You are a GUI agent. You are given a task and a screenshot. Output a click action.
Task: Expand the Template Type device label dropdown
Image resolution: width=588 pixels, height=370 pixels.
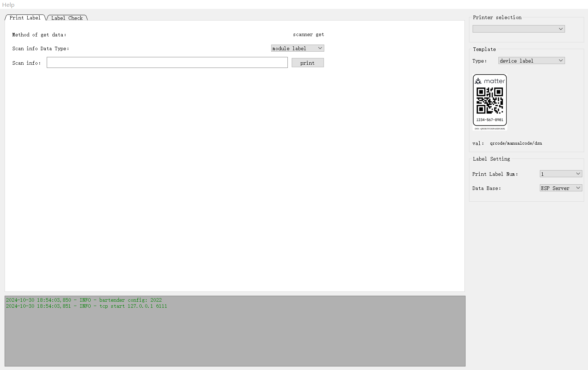pos(531,61)
